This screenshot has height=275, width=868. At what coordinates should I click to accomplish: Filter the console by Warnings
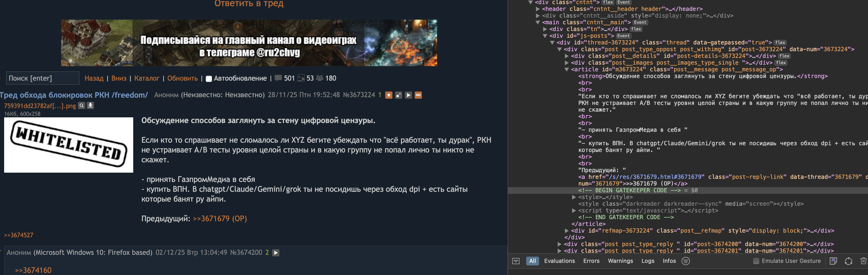[620, 261]
